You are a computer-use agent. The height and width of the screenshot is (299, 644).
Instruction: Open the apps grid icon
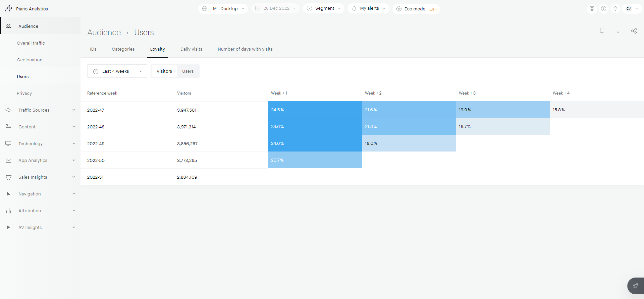pyautogui.click(x=592, y=9)
